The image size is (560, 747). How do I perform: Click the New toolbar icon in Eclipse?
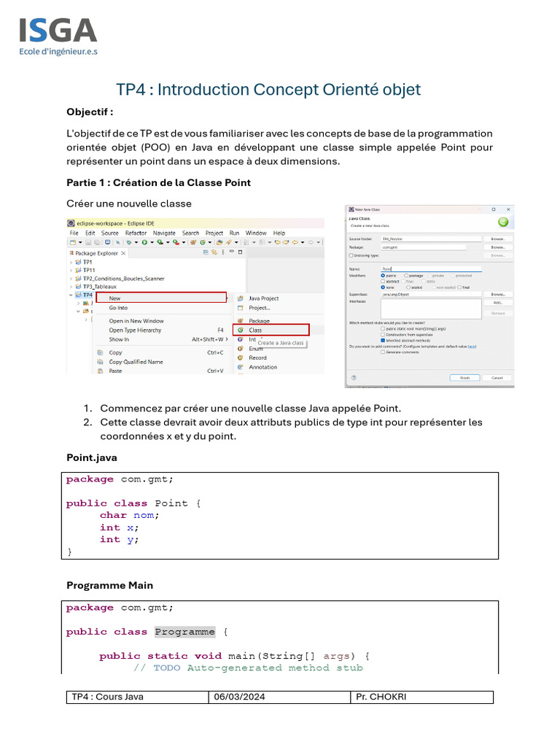[x=73, y=242]
